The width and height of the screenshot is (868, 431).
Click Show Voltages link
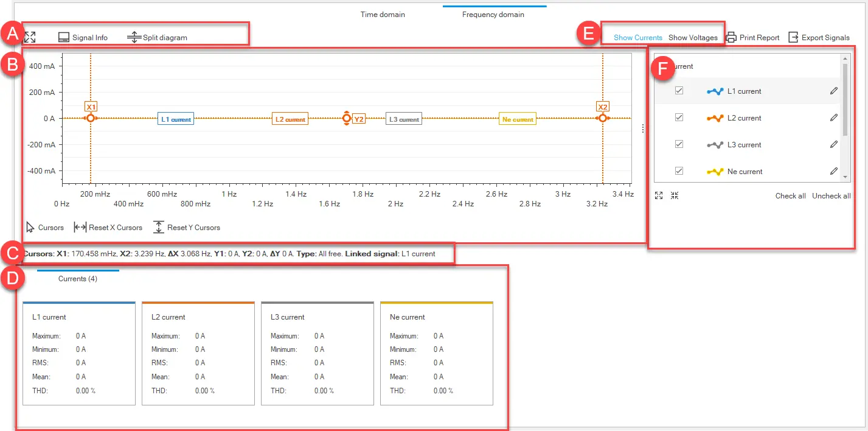point(693,37)
